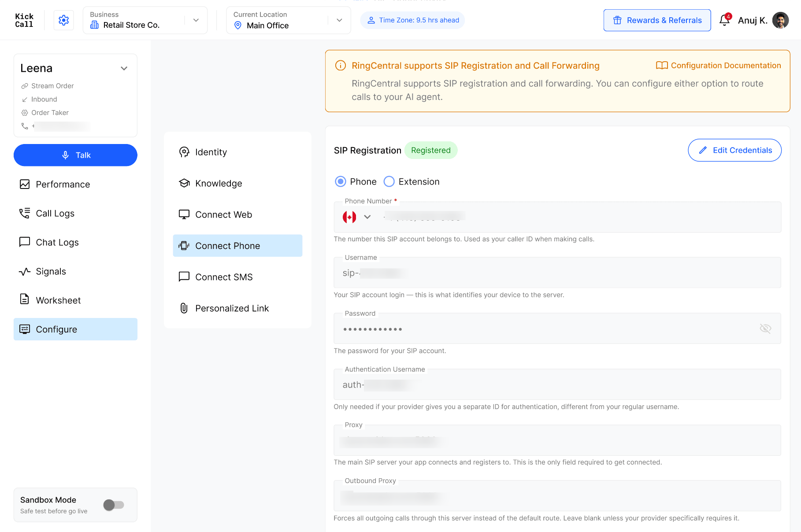
Task: Click the microphone icon on Talk button
Action: [65, 155]
